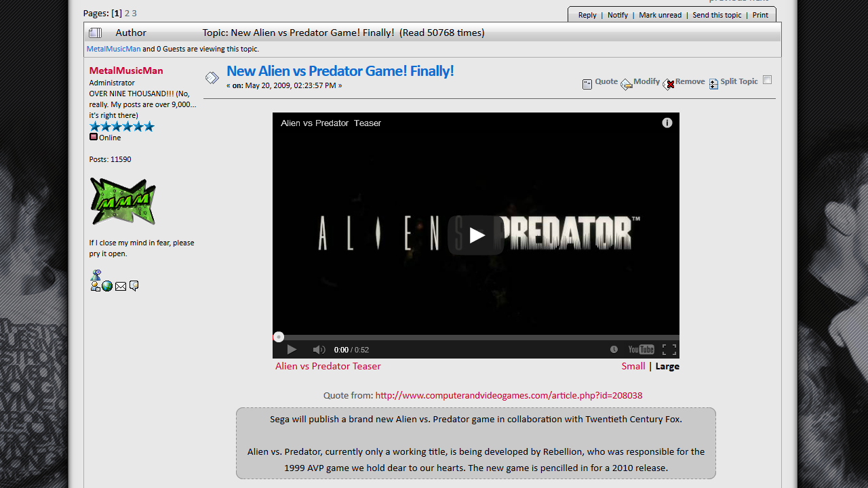Viewport: 868px width, 488px height.
Task: Go to page 2 of the topic
Action: (x=127, y=13)
